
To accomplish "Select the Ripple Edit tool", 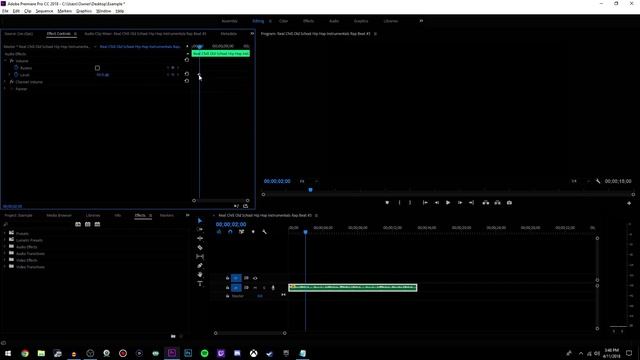I will pos(200,238).
